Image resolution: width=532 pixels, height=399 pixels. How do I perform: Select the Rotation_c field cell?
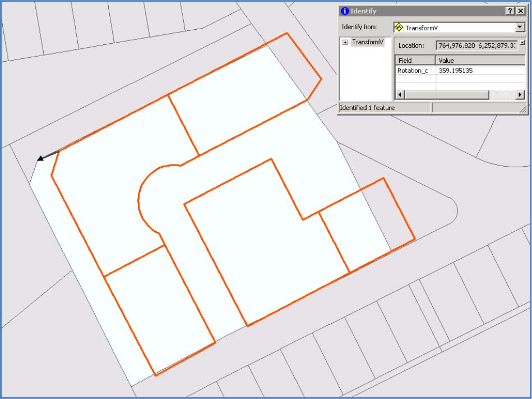tap(415, 71)
